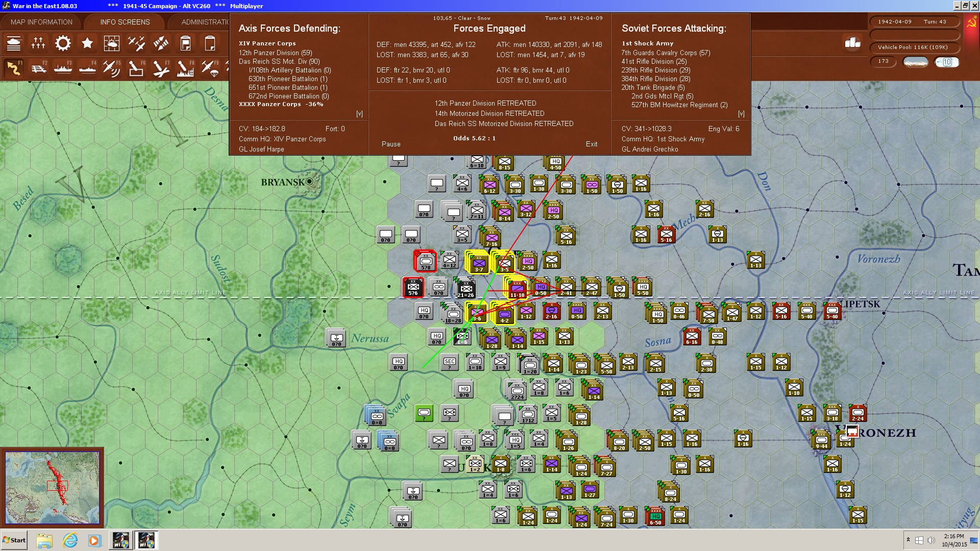Select the 9-44 counter near Voronezh
The image size is (980, 551).
tap(821, 440)
